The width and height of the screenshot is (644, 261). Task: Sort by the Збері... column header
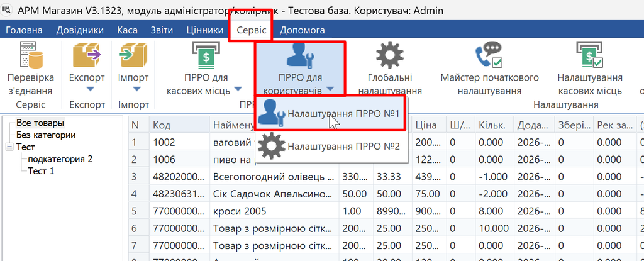pos(574,125)
